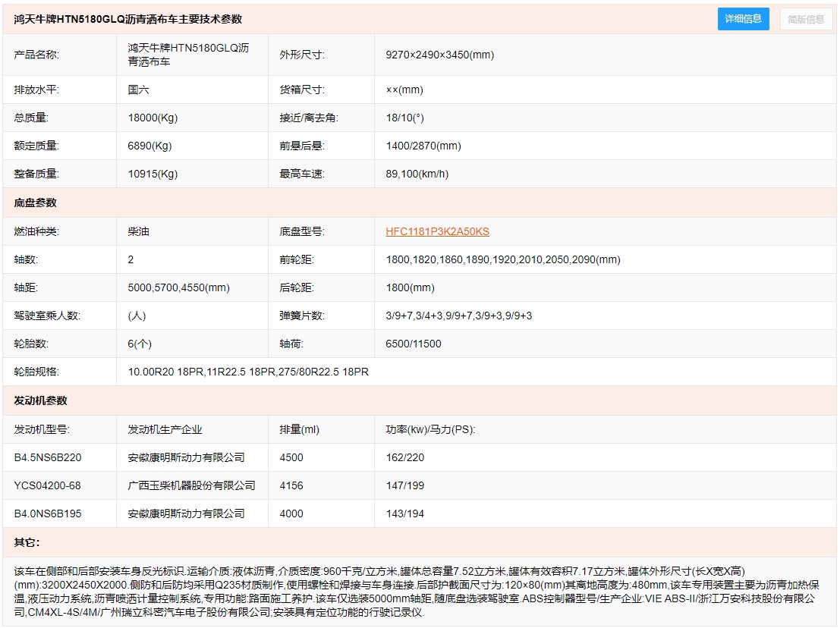The width and height of the screenshot is (840, 628).
Task: Click the 排量(ml) column header
Action: click(x=300, y=429)
